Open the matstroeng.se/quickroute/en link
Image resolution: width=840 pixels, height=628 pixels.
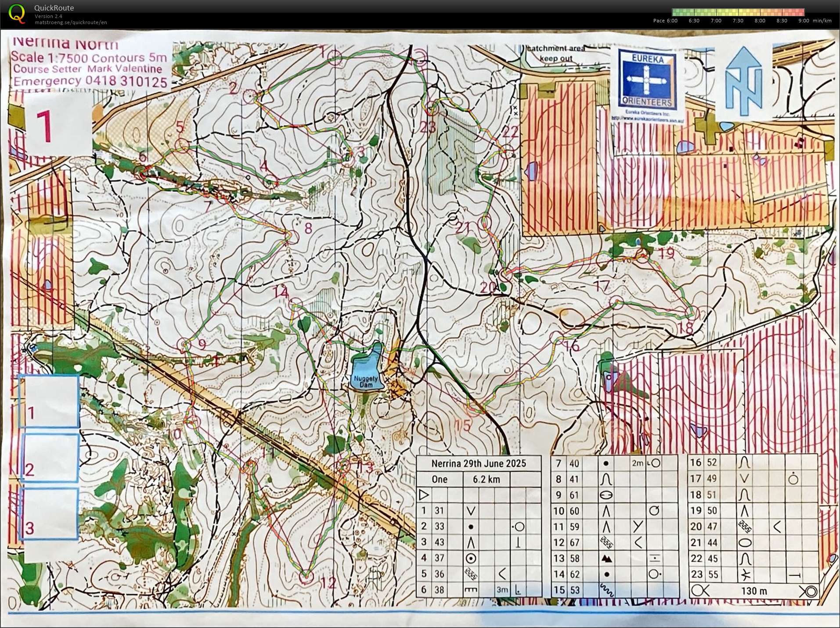point(71,22)
